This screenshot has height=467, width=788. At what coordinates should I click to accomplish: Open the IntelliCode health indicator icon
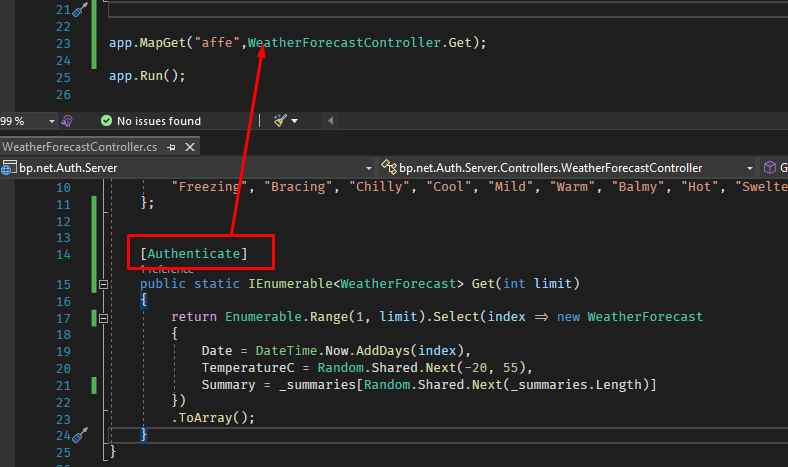click(x=67, y=121)
